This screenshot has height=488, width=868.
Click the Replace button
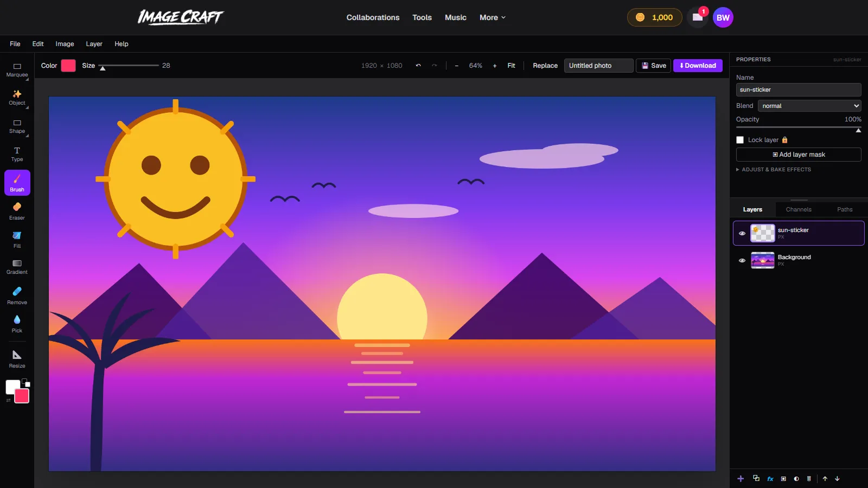click(545, 66)
